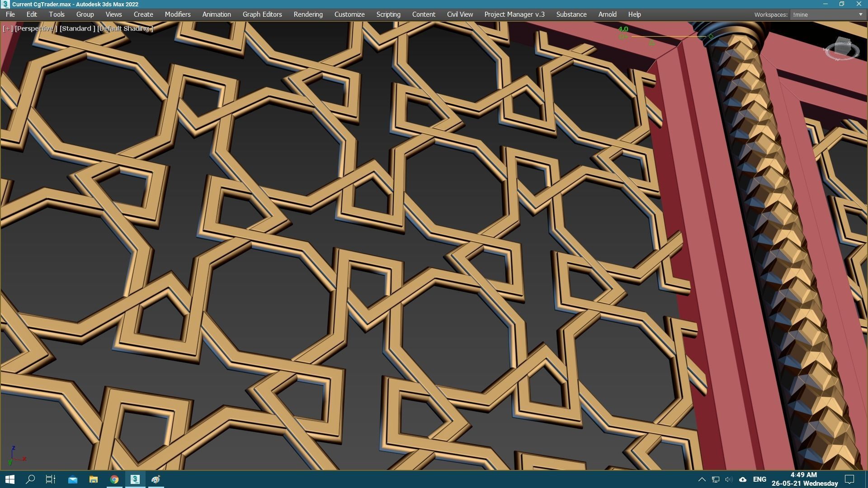Open the Google Chrome taskbar icon
Screen dimensions: 868x488
[114, 479]
